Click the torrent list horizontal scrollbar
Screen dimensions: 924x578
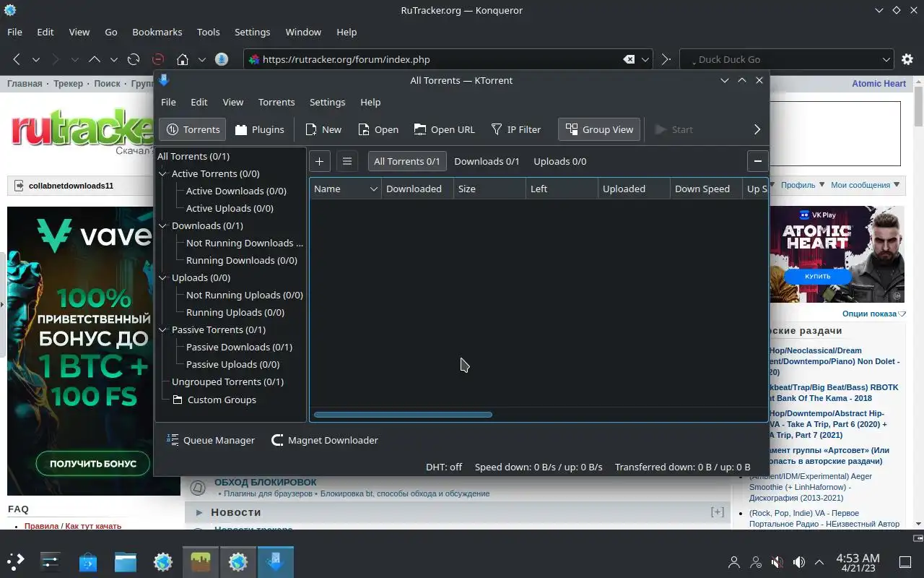click(x=403, y=415)
